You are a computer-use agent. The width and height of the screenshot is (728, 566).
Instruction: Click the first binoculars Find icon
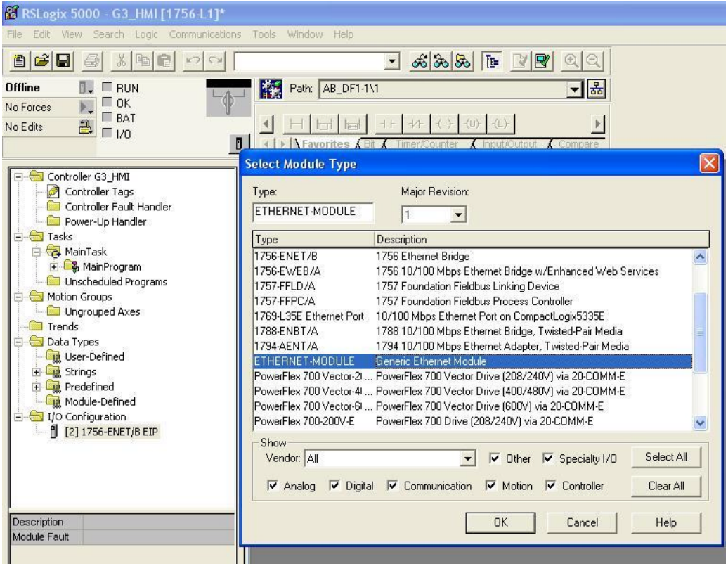pos(420,61)
